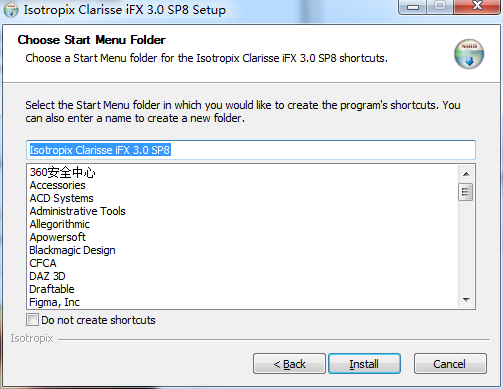
Task: Enable Do not create shortcuts checkbox
Action: point(32,320)
